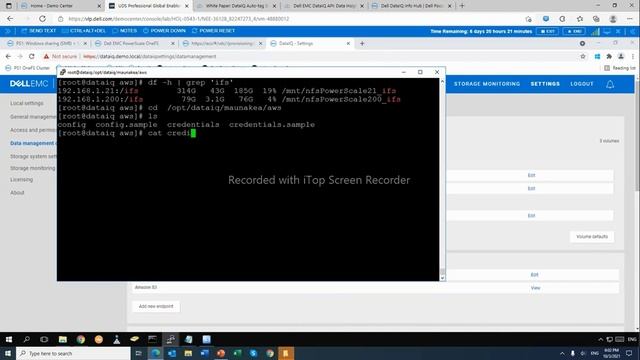Click the Edge favorites star icon

click(580, 19)
